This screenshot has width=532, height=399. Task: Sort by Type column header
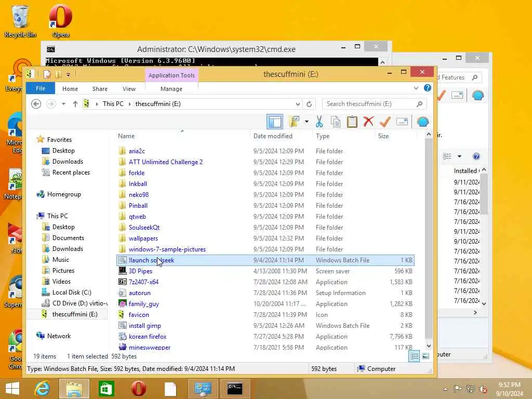pyautogui.click(x=322, y=136)
